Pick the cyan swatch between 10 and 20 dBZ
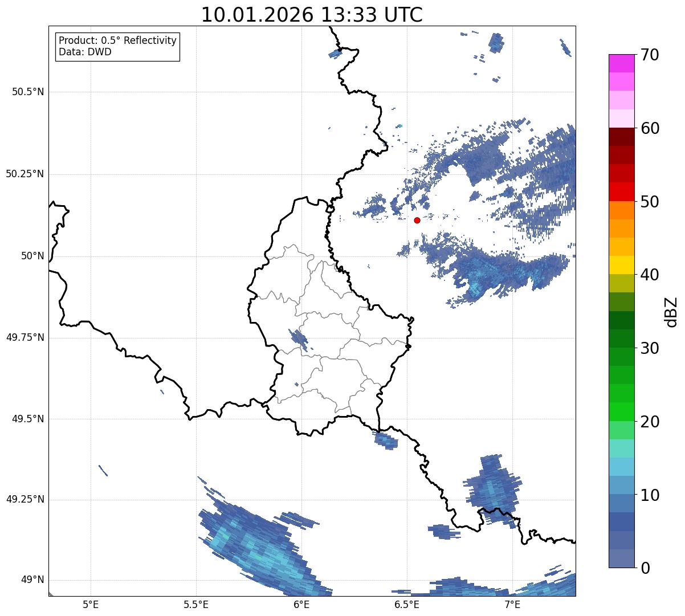The width and height of the screenshot is (685, 616). [x=621, y=467]
